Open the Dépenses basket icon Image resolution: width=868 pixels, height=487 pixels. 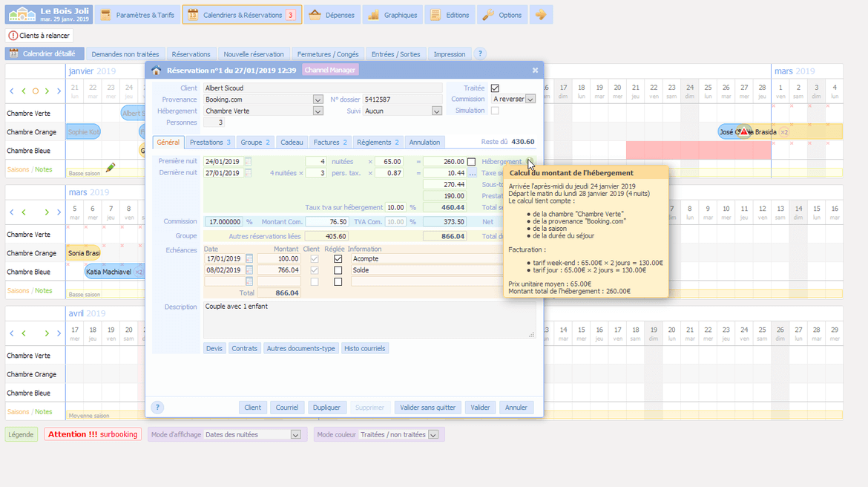315,15
